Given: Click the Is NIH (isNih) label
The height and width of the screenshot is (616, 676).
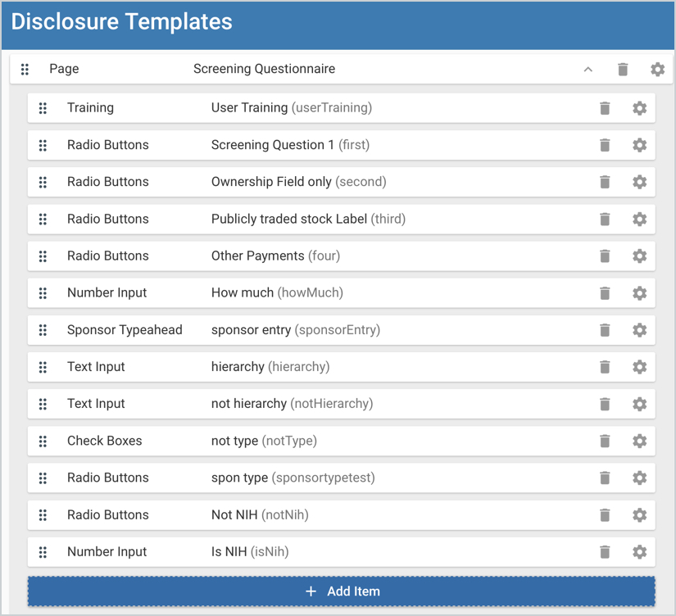Looking at the screenshot, I should (x=250, y=552).
